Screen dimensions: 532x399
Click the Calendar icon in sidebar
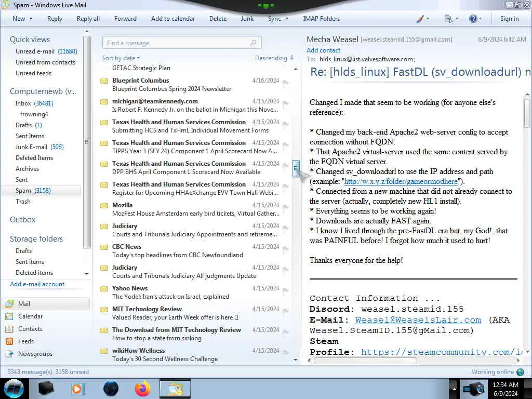pos(9,316)
